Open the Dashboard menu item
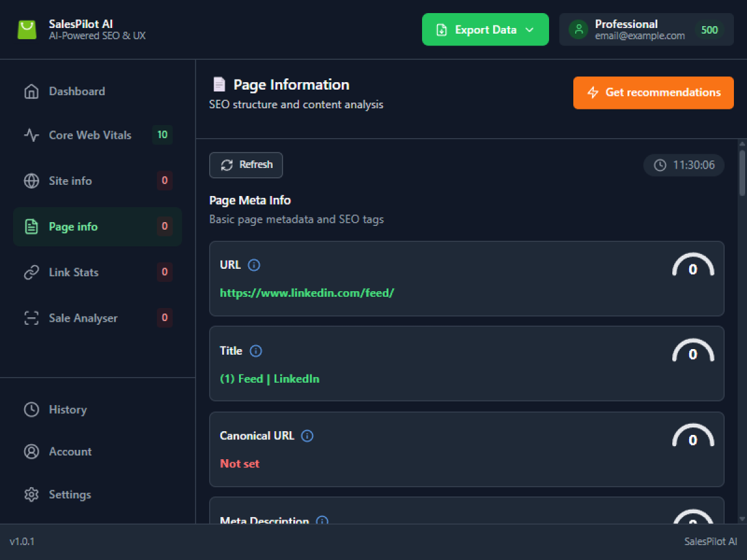 (x=77, y=91)
